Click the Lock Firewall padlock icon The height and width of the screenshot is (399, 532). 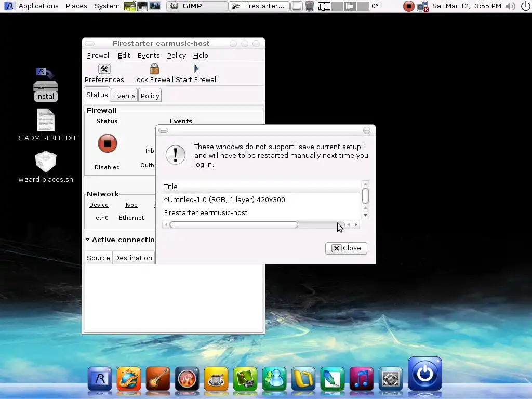(154, 69)
